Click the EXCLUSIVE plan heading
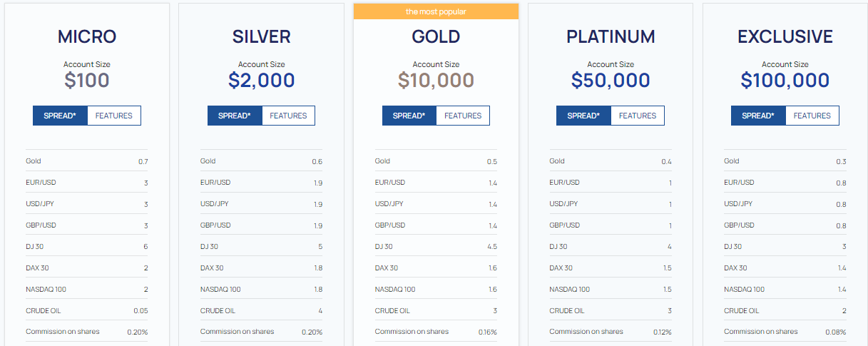868x346 pixels. pos(785,36)
